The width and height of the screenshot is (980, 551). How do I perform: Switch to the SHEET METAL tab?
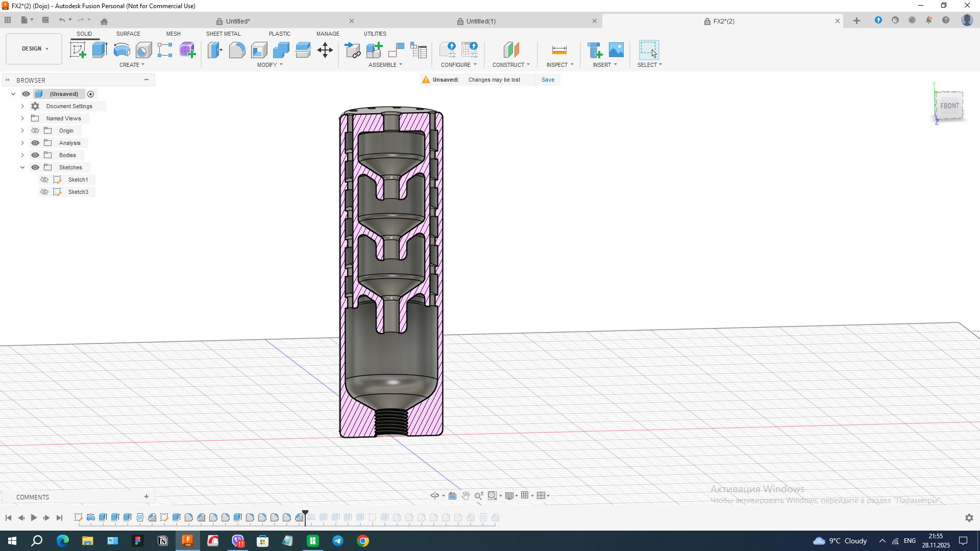click(223, 34)
